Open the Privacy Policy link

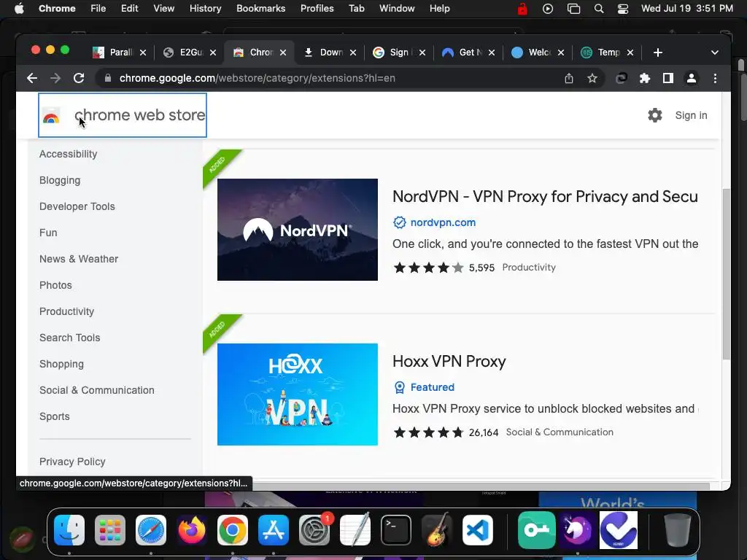pyautogui.click(x=72, y=462)
